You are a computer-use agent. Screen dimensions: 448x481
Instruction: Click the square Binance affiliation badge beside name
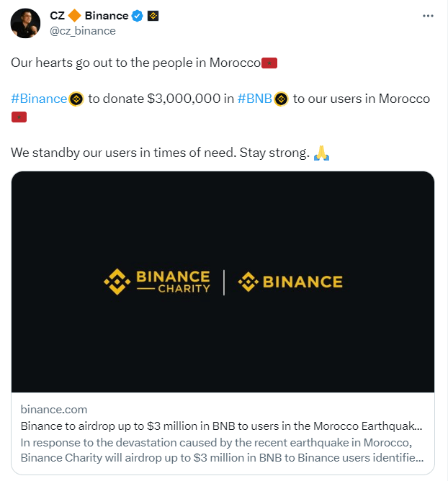153,16
